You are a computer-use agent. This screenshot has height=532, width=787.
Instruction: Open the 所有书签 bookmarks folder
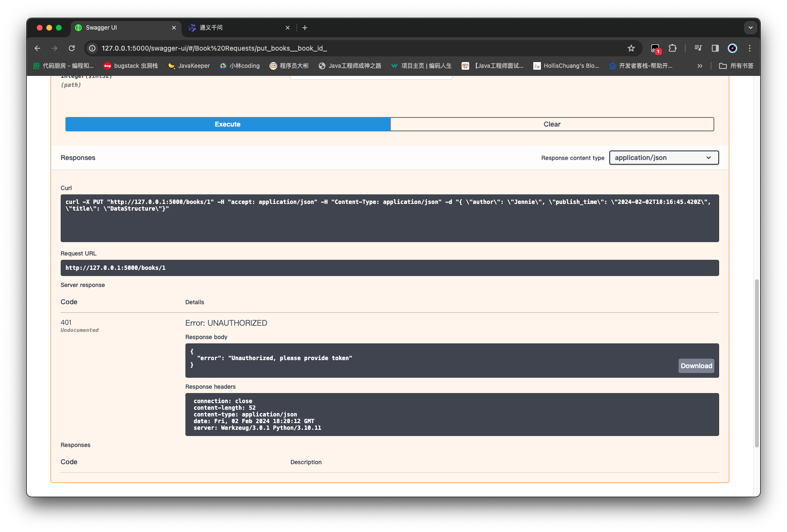pos(736,66)
